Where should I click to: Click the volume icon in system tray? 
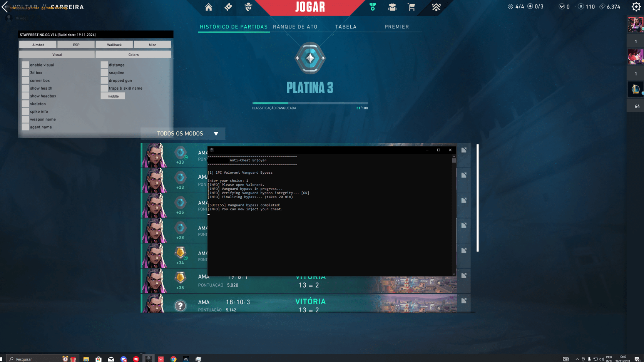coord(601,359)
